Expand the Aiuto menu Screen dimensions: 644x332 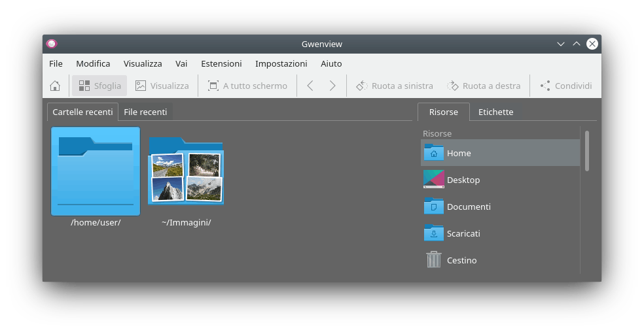pyautogui.click(x=331, y=63)
